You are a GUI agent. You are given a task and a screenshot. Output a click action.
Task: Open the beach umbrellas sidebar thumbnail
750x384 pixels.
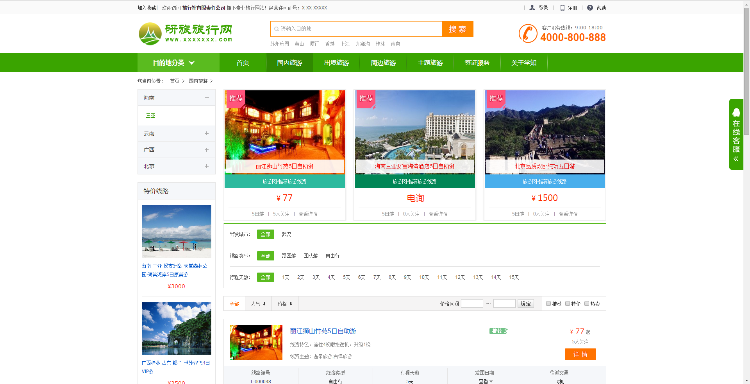pos(176,231)
